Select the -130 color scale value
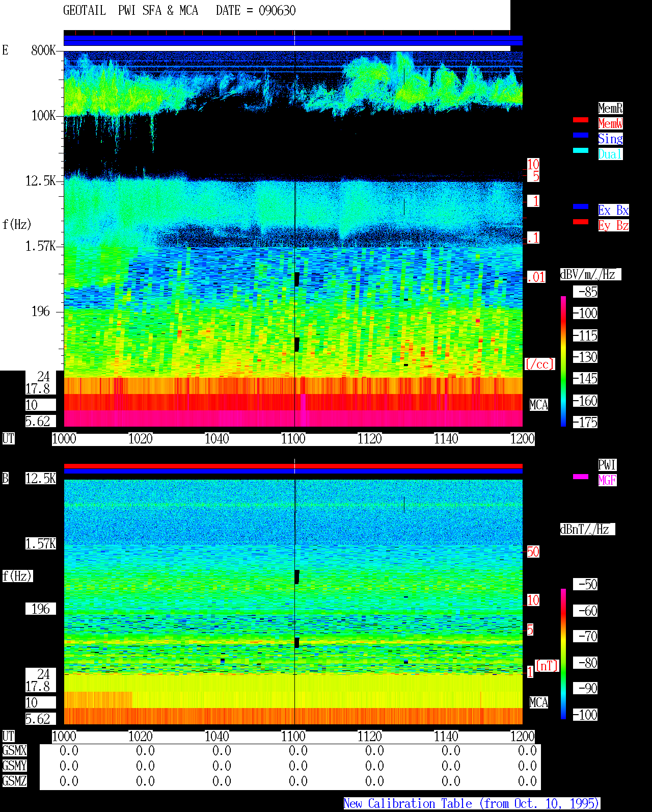This screenshot has height=812, width=652. click(x=586, y=357)
